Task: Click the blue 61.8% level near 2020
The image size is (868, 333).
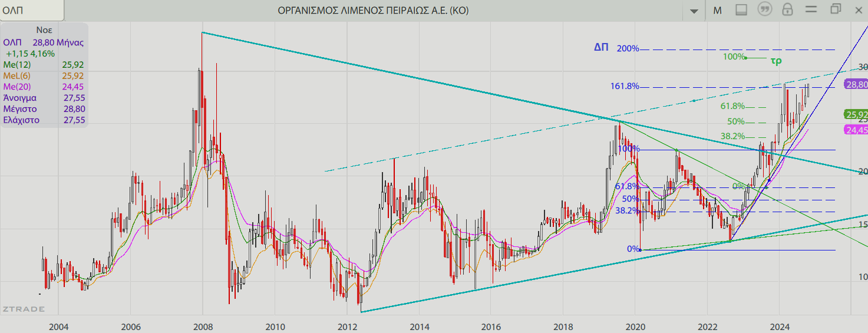Action: click(627, 187)
